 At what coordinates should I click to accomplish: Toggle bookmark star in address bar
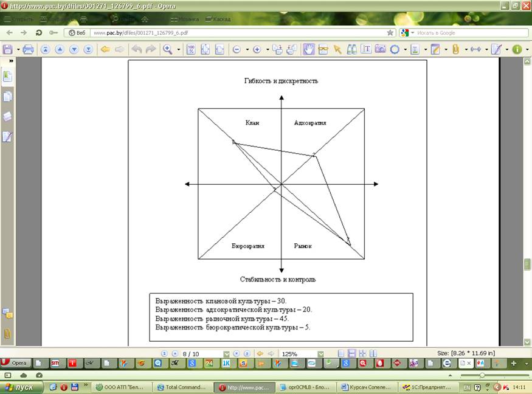tap(390, 33)
